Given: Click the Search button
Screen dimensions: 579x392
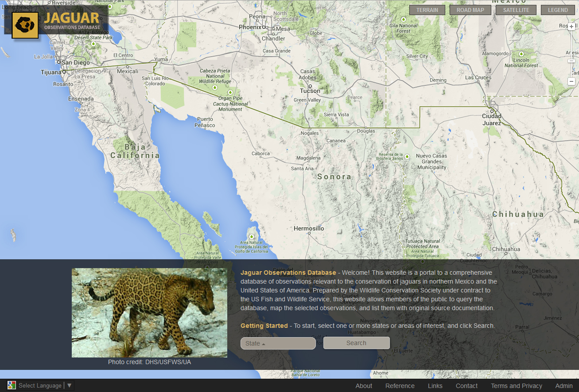Looking at the screenshot, I should pos(357,343).
